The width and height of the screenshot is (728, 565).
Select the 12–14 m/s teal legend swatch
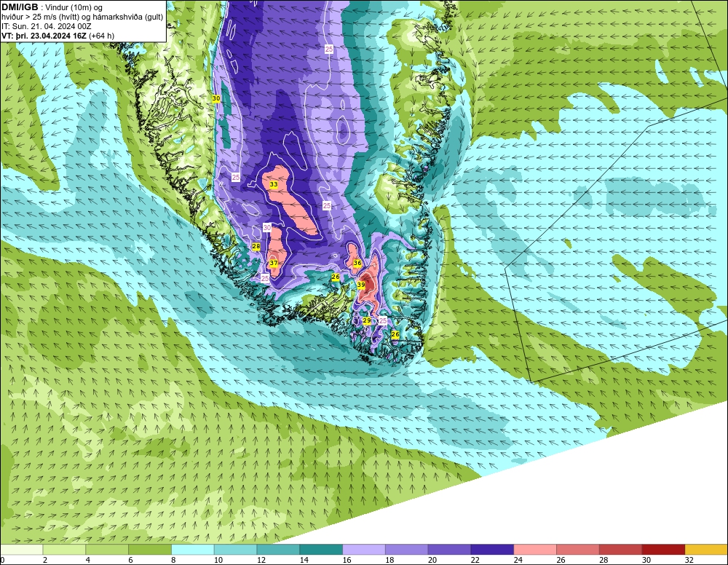(278, 550)
